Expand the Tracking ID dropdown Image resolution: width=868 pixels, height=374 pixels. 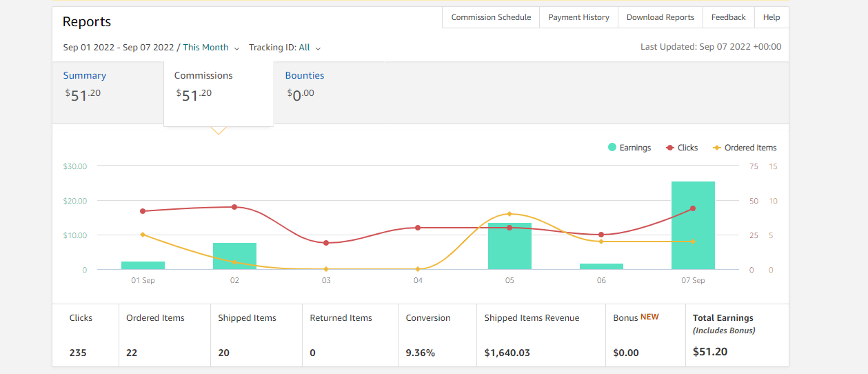[285, 48]
